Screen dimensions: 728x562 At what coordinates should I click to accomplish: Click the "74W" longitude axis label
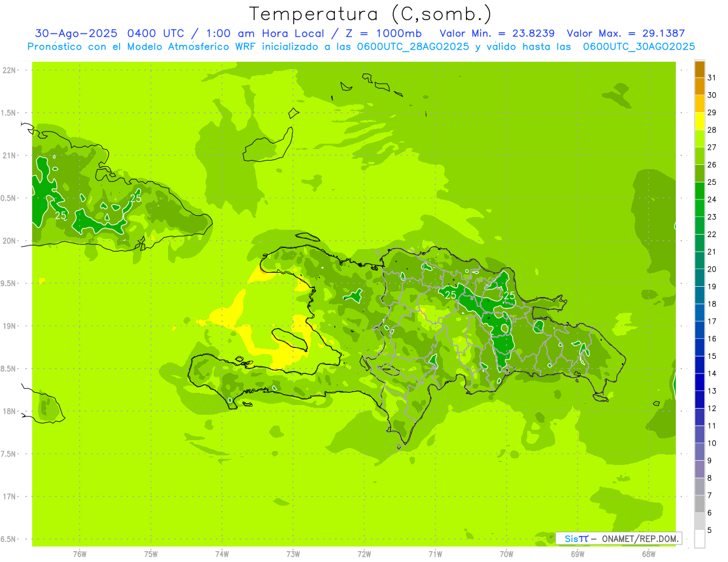(x=222, y=554)
